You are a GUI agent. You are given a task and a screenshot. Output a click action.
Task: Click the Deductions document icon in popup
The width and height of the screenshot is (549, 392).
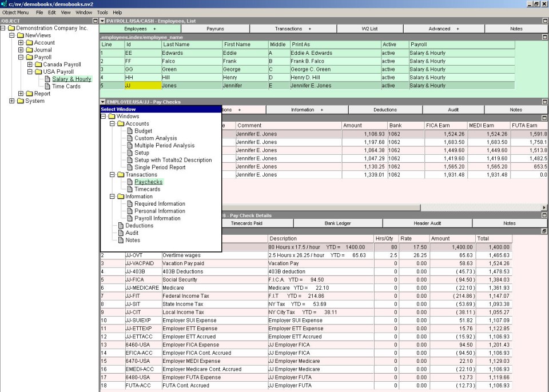point(120,226)
